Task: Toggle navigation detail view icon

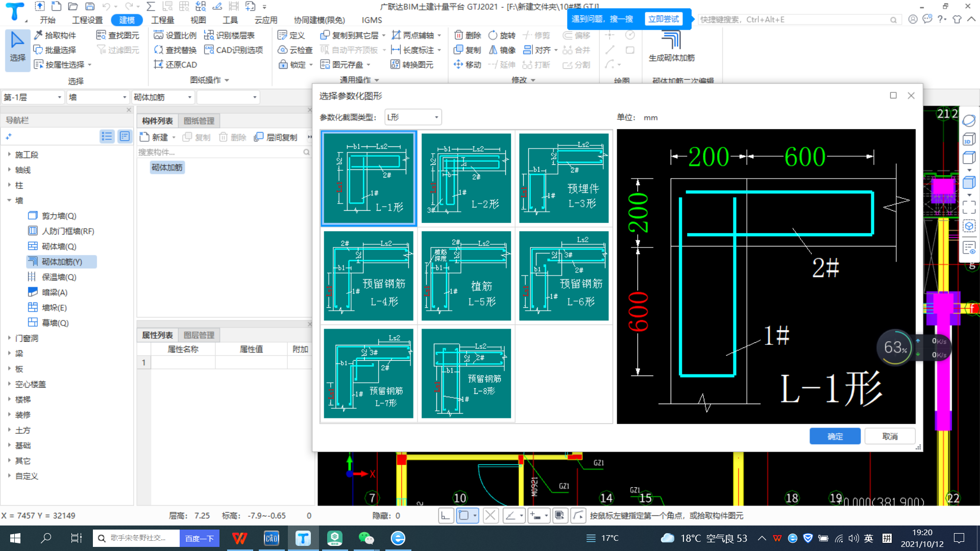Action: [124, 136]
